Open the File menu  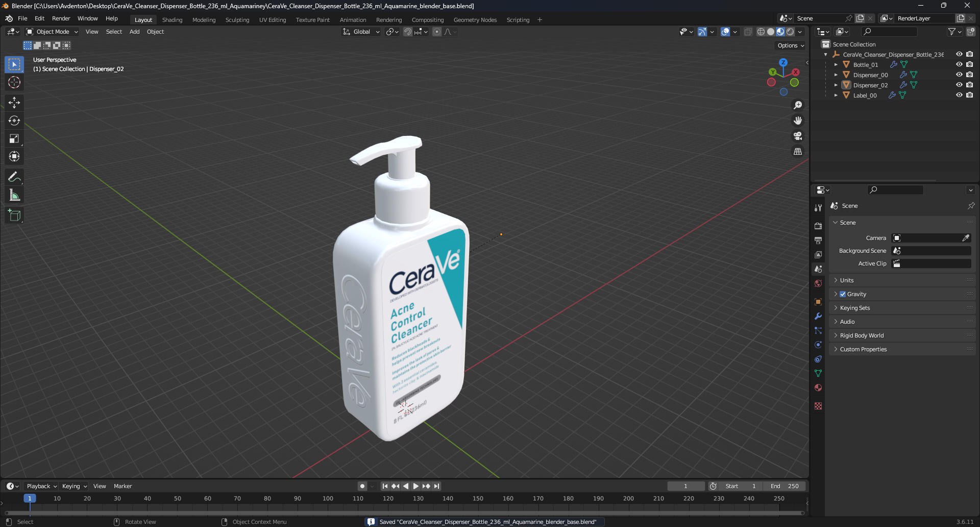tap(22, 18)
